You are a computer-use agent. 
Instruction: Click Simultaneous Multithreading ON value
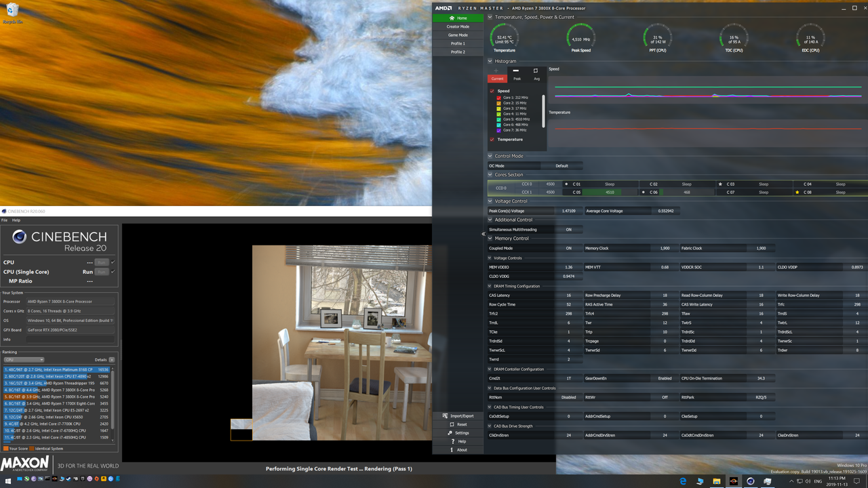568,230
